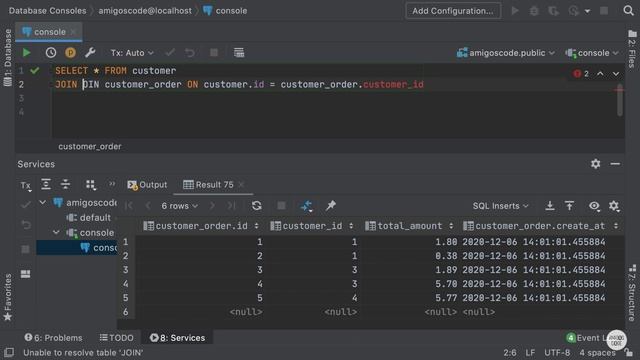Open the 1: Database side panel
Screen dimensions: 640x360
[8, 57]
